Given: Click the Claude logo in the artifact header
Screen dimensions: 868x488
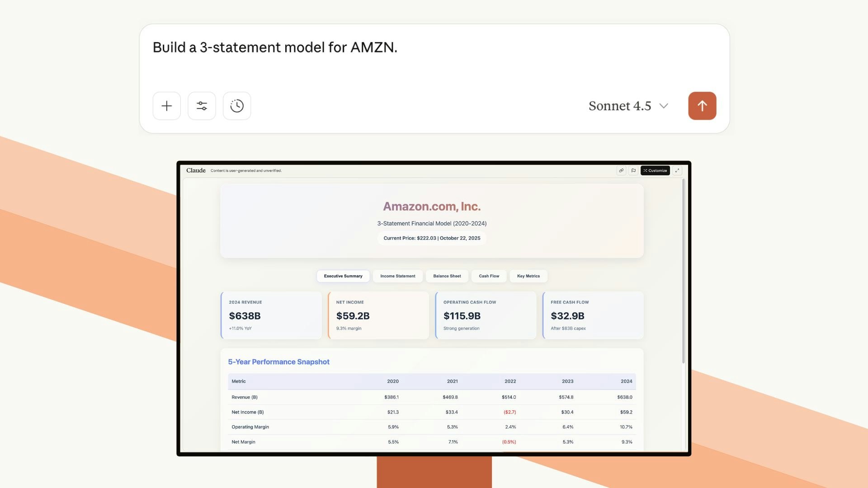Looking at the screenshot, I should (x=195, y=170).
